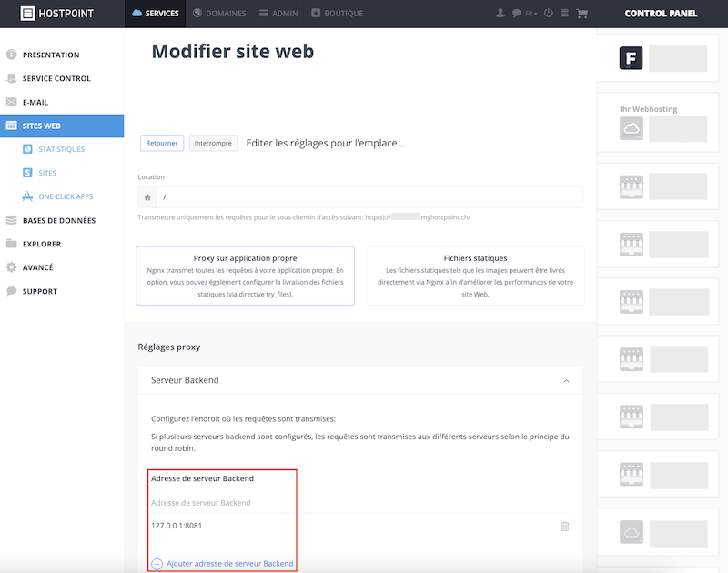The height and width of the screenshot is (573, 728).
Task: Open the Domaines tab
Action: (x=219, y=14)
